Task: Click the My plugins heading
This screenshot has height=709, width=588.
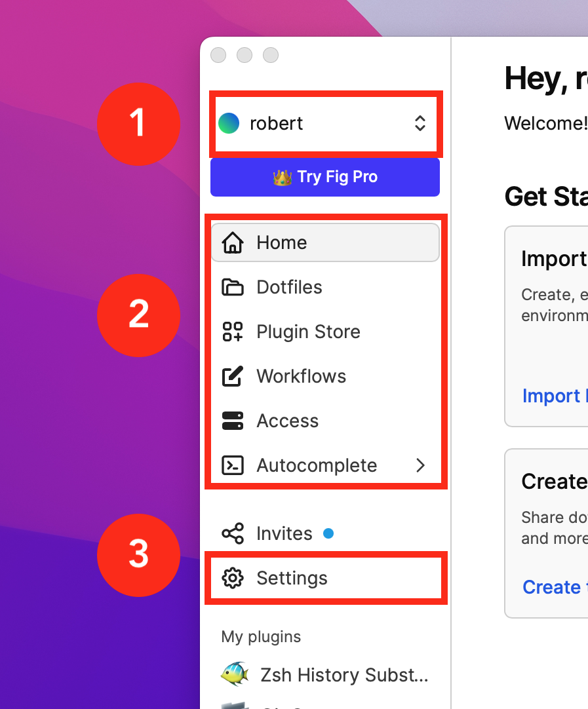Action: [261, 637]
